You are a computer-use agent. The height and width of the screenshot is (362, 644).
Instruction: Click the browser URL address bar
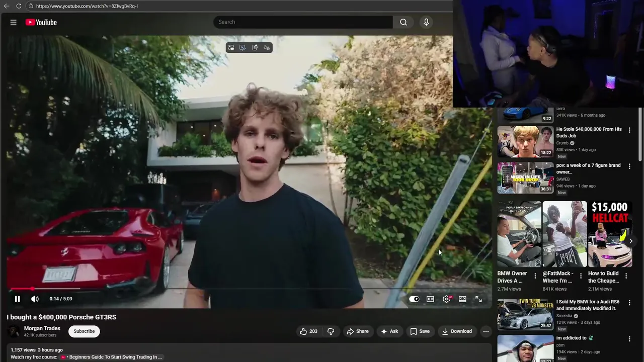242,6
